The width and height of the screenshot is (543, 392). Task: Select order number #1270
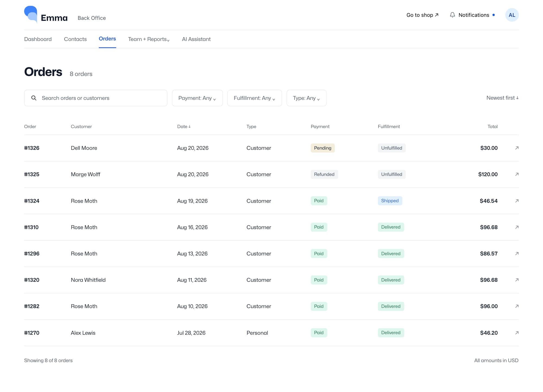click(x=32, y=333)
